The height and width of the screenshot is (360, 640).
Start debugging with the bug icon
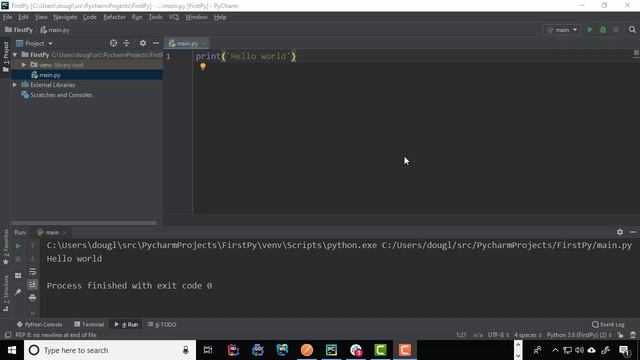point(603,30)
